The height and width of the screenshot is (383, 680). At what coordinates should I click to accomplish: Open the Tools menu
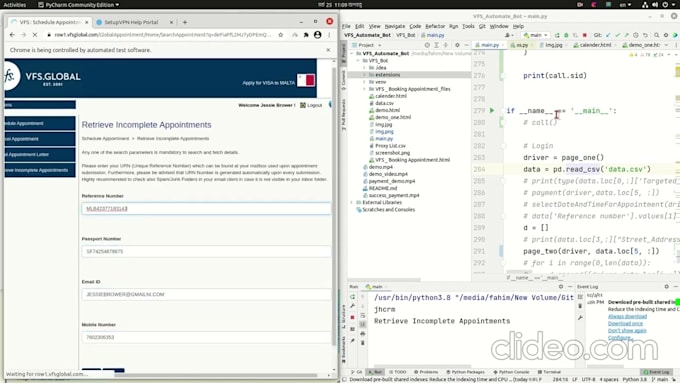468,26
